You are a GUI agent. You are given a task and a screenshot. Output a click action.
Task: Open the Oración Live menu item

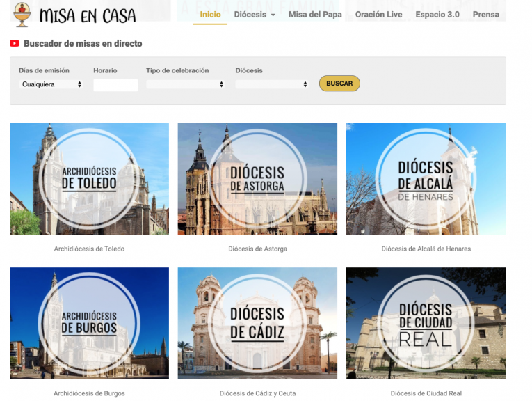click(x=378, y=15)
